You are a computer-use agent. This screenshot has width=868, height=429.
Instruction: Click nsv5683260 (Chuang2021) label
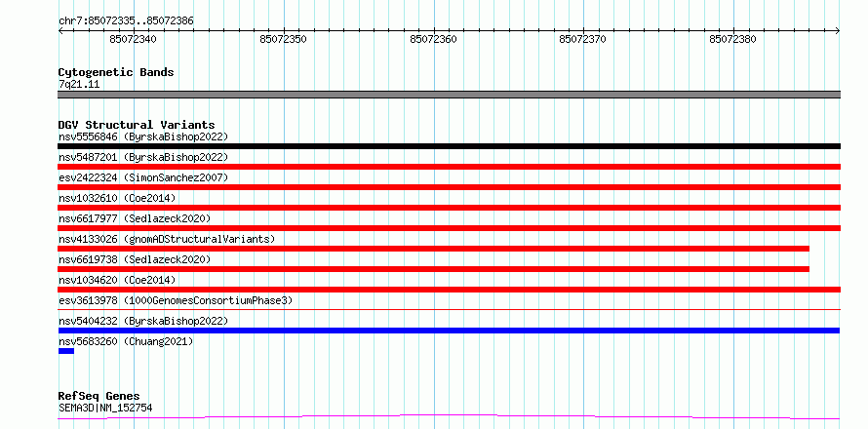coord(126,341)
